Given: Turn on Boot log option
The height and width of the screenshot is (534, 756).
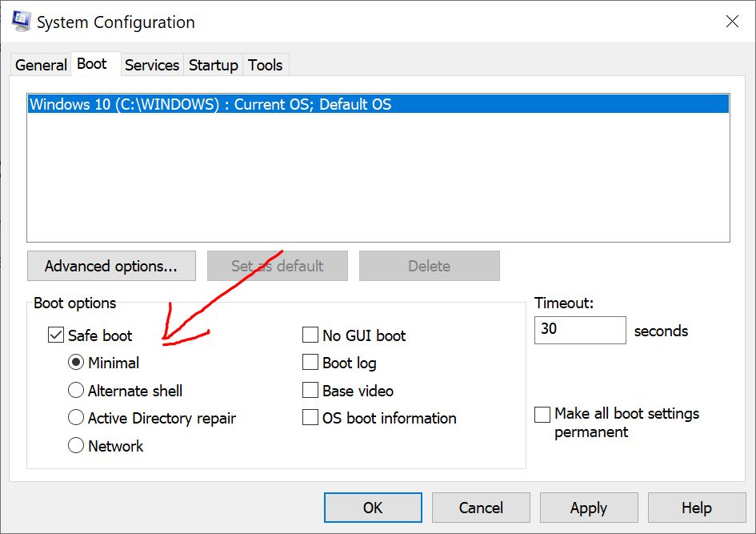Looking at the screenshot, I should click(x=310, y=362).
